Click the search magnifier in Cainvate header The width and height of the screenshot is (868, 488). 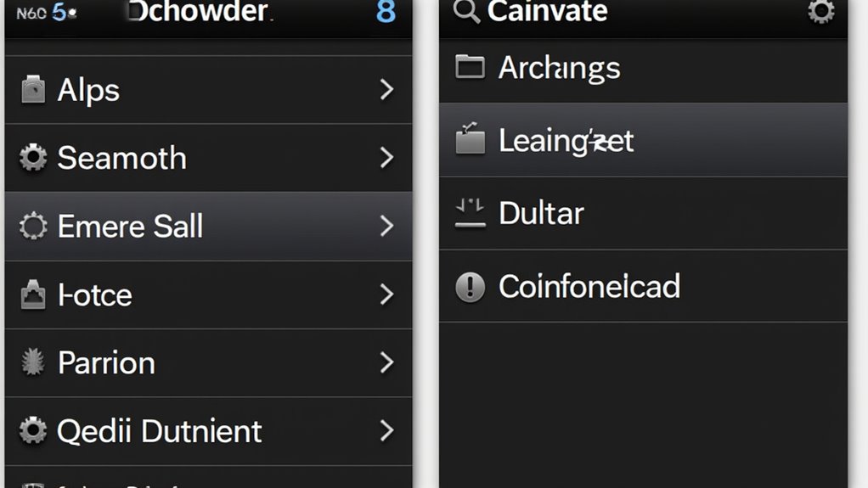point(466,12)
